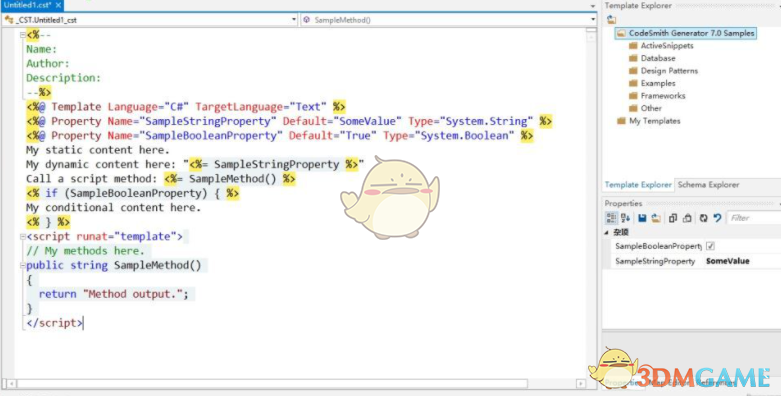Image resolution: width=781 pixels, height=396 pixels.
Task: Click the "Author:" comment line
Action: tap(48, 63)
